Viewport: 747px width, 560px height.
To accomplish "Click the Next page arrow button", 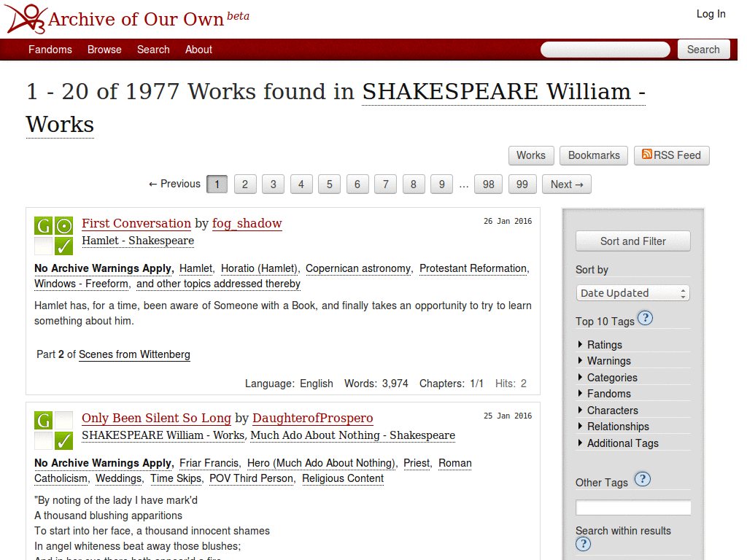I will 567,184.
